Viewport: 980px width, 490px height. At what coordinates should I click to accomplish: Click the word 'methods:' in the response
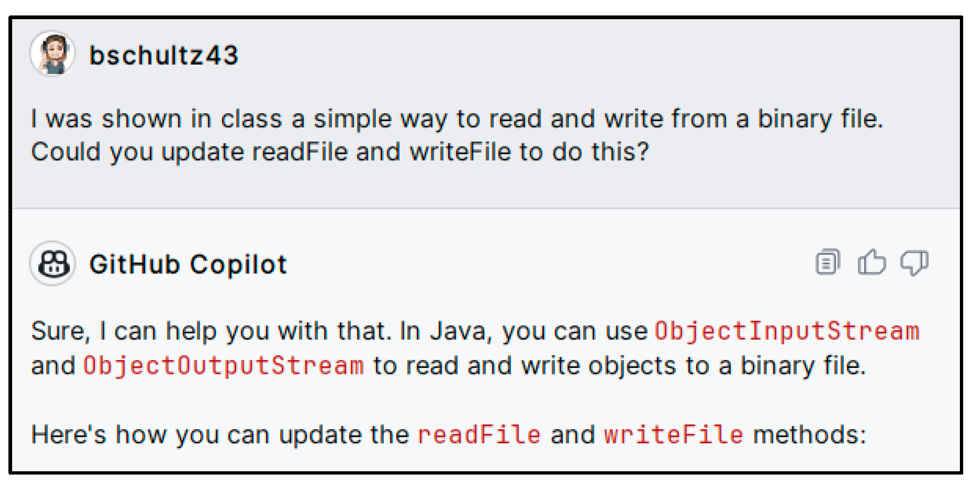click(809, 434)
